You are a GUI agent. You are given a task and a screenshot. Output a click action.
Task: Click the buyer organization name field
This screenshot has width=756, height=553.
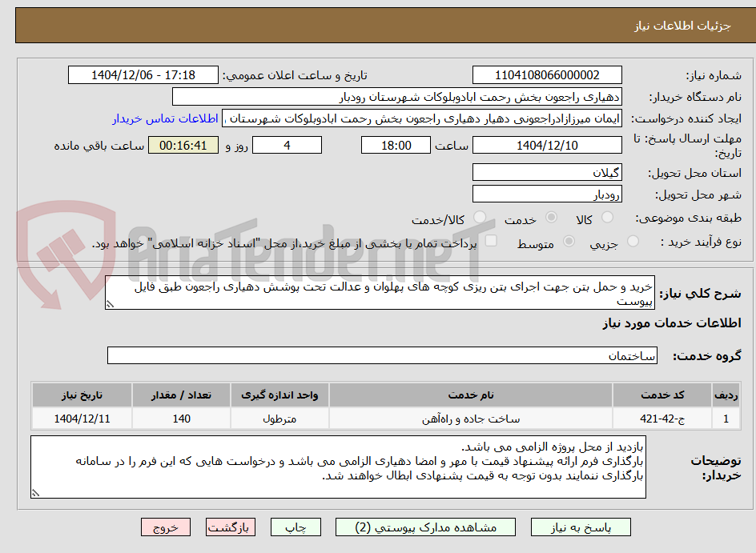point(396,97)
